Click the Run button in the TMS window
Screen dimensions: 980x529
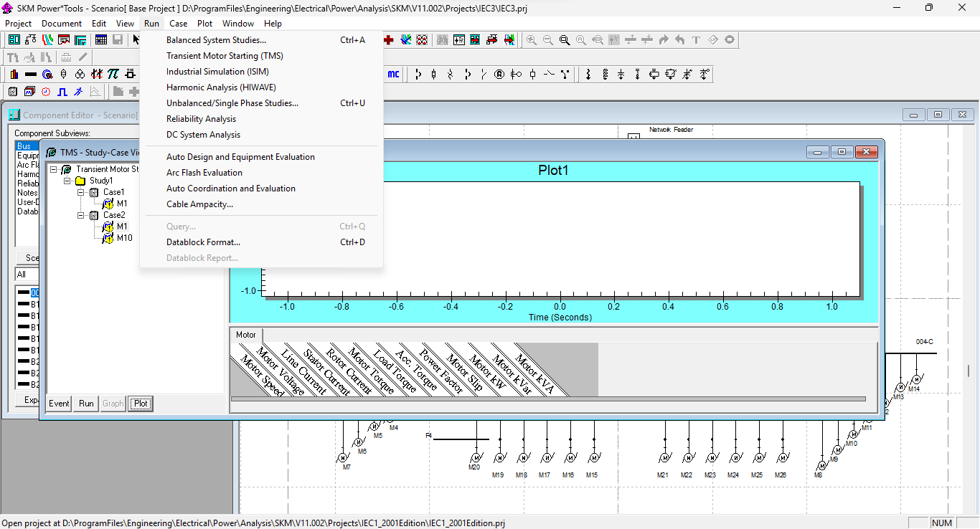click(86, 404)
